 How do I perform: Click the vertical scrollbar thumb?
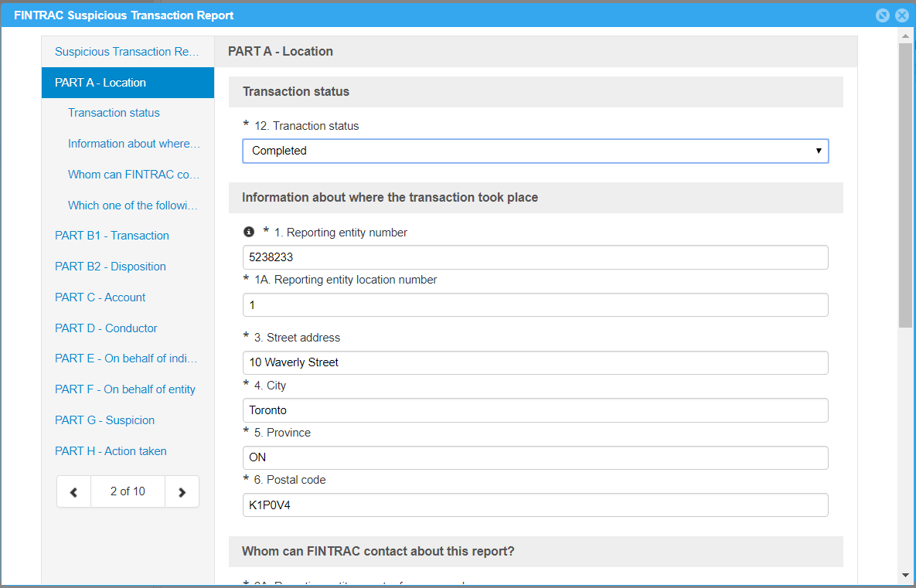(x=905, y=185)
